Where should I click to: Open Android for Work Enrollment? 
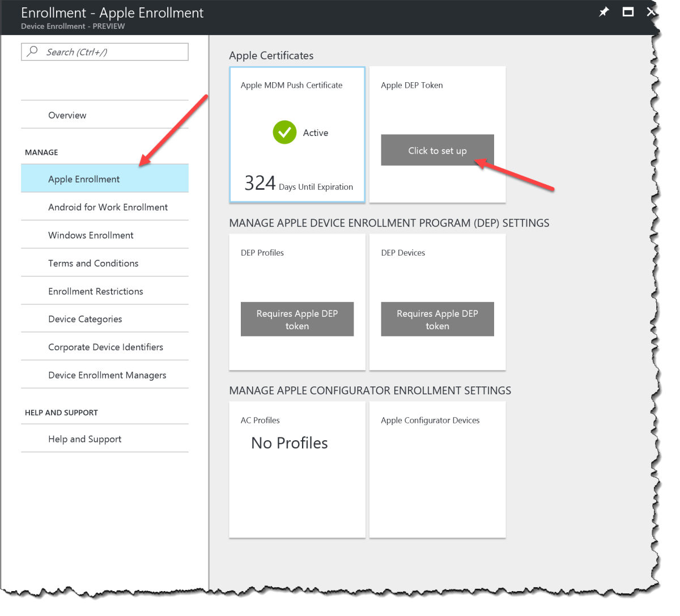click(x=108, y=207)
